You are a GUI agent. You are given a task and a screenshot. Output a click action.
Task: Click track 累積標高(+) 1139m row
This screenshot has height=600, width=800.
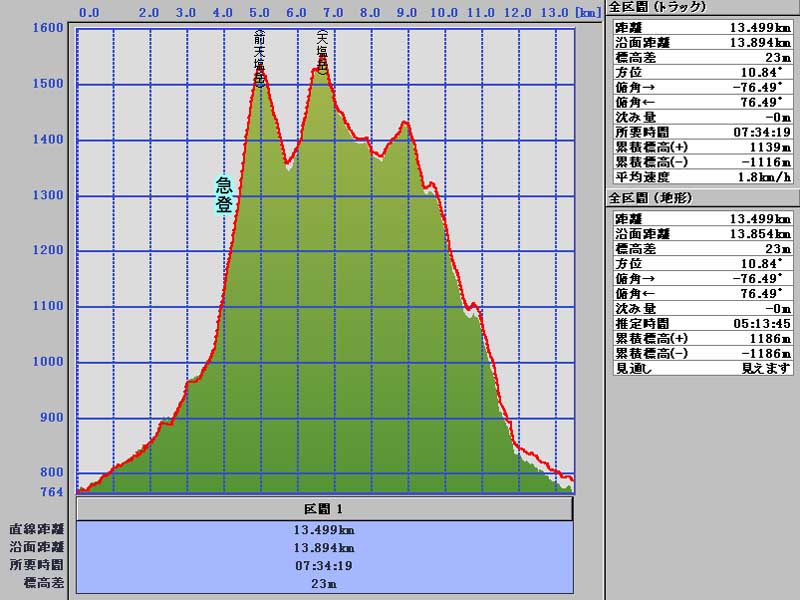[702, 146]
